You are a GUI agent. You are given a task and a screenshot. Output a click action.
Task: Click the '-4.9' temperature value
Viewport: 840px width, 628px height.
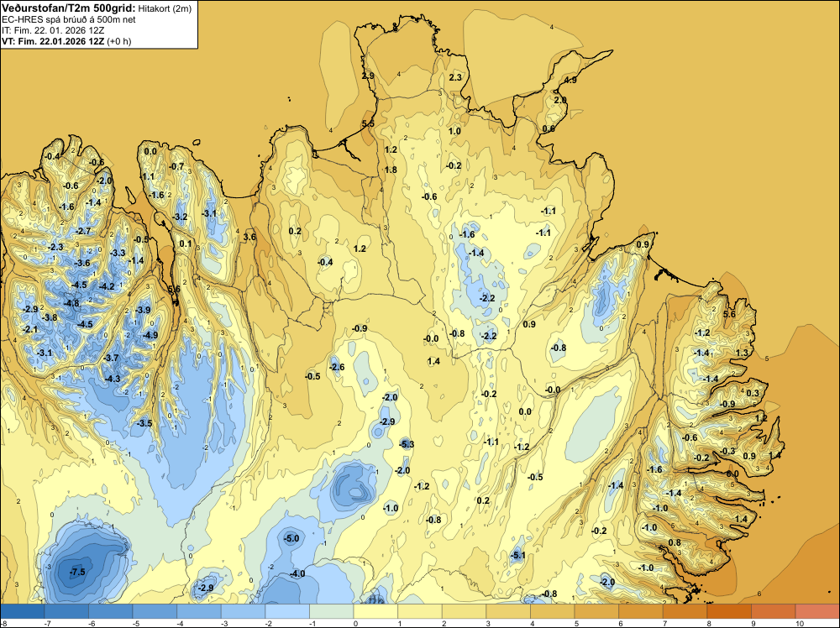150,335
